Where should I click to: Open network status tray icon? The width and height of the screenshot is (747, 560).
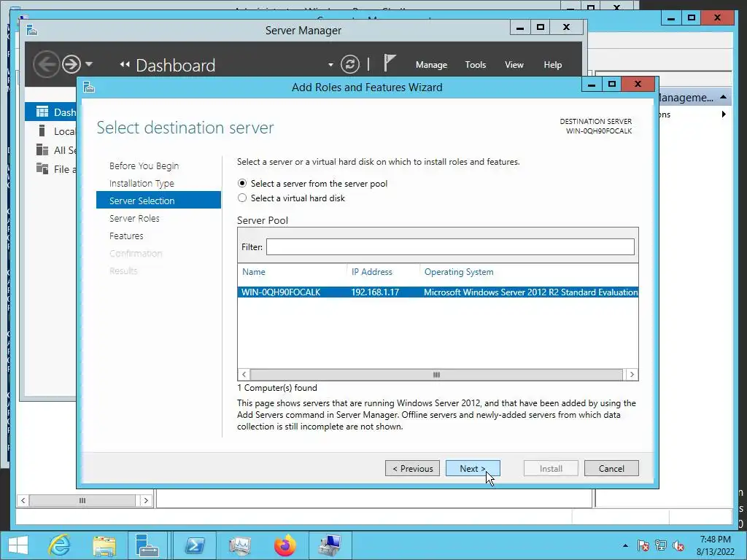coord(660,545)
